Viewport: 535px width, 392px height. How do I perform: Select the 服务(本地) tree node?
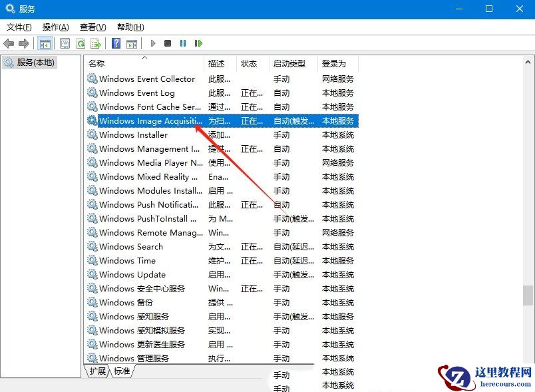30,64
